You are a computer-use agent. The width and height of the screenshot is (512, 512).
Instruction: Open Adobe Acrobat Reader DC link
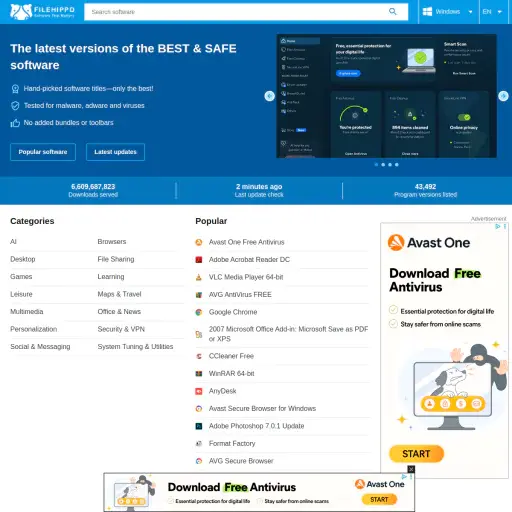click(249, 260)
